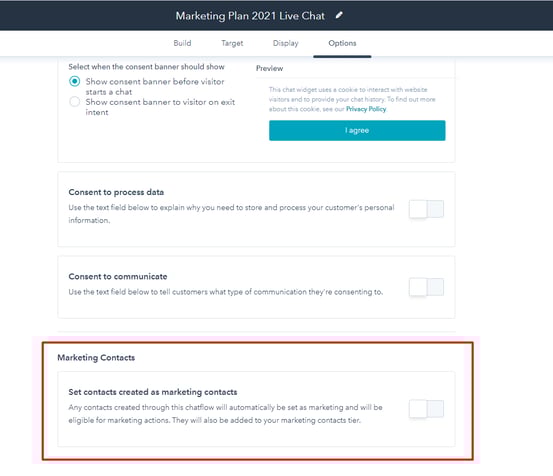
Task: Click Set contacts created as marketing contacts heading
Action: click(x=153, y=392)
